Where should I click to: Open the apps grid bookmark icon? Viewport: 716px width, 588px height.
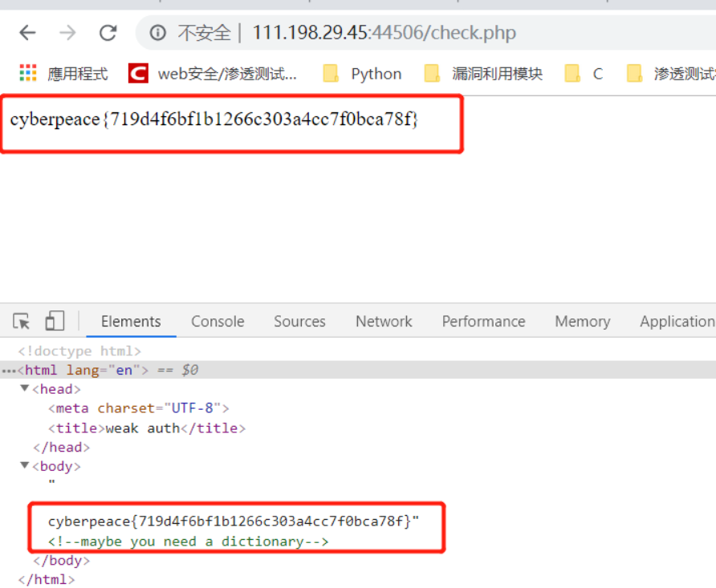tap(28, 73)
